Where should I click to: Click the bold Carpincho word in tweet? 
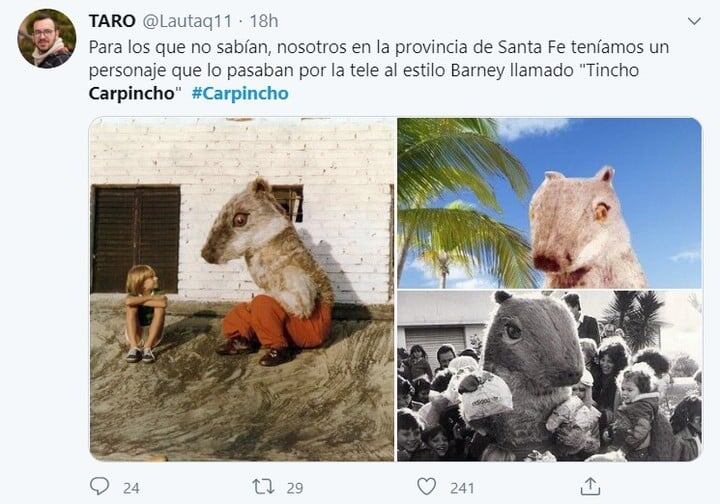132,93
